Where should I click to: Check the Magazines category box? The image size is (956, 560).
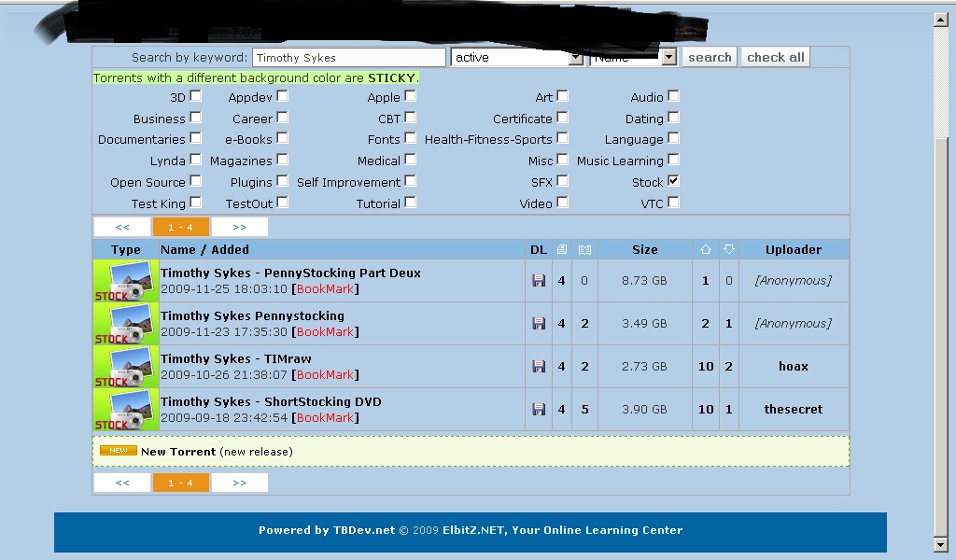pyautogui.click(x=282, y=160)
